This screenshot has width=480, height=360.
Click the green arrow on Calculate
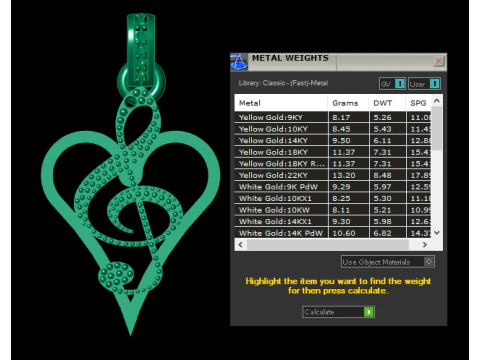(x=369, y=312)
